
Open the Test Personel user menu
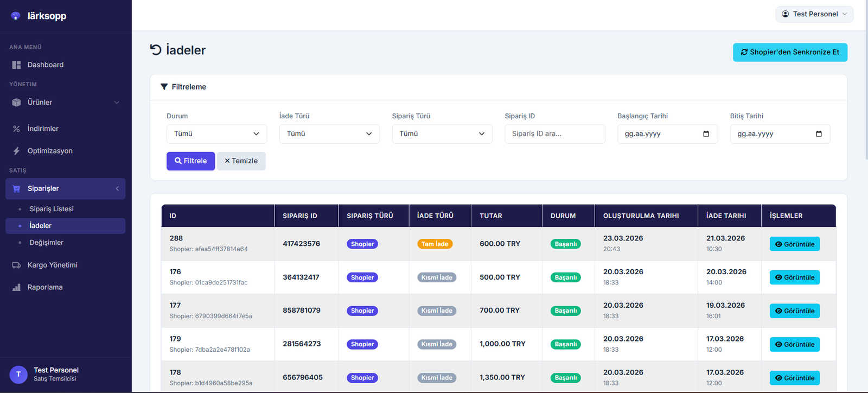coord(814,14)
